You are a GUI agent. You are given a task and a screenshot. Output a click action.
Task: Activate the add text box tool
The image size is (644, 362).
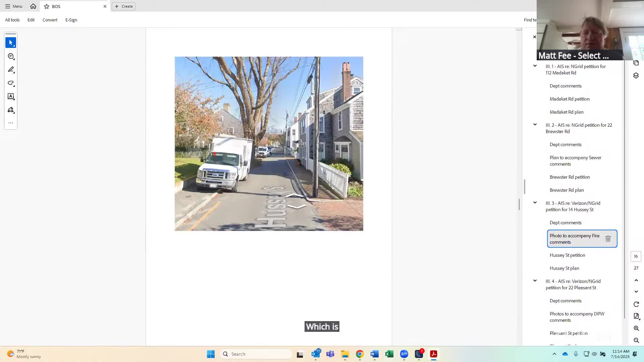point(11,97)
